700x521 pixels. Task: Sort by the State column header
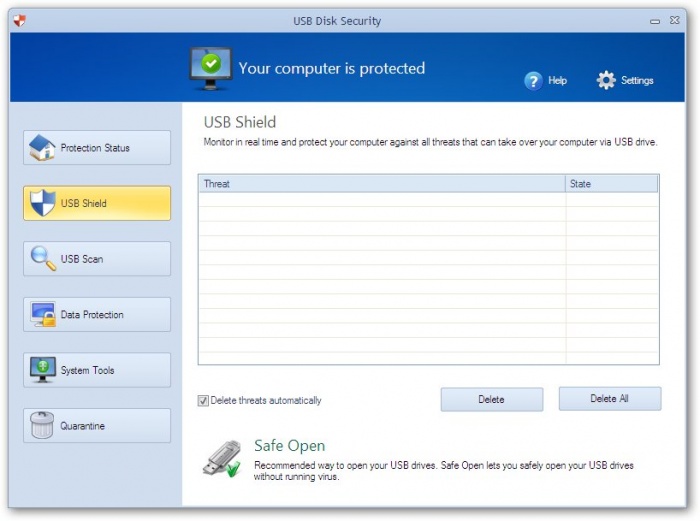(612, 183)
